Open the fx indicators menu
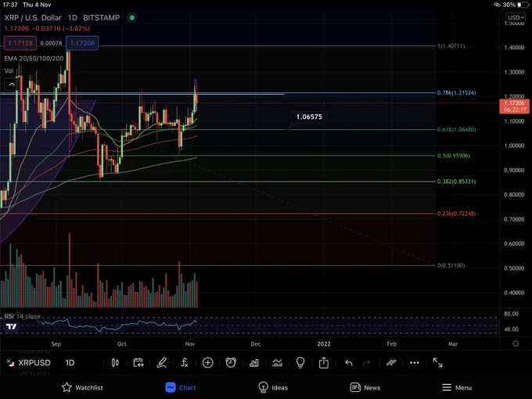The height and width of the screenshot is (399, 532). coord(184,363)
